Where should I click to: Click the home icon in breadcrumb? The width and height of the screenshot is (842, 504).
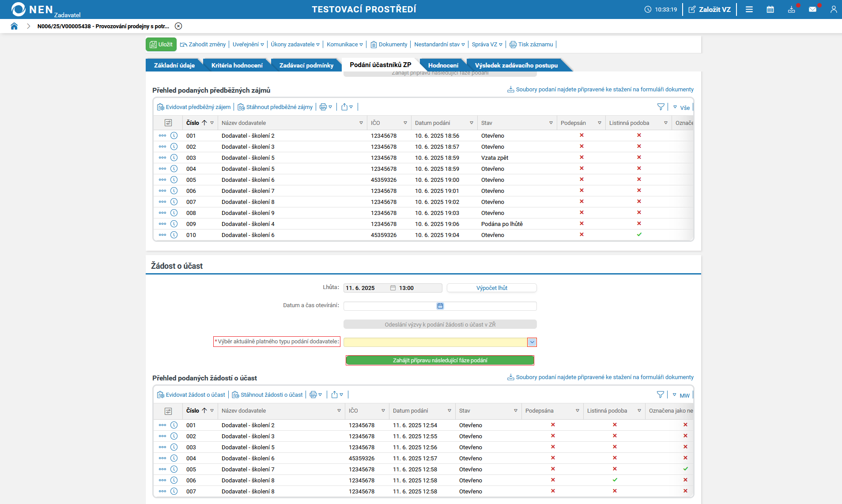click(14, 26)
